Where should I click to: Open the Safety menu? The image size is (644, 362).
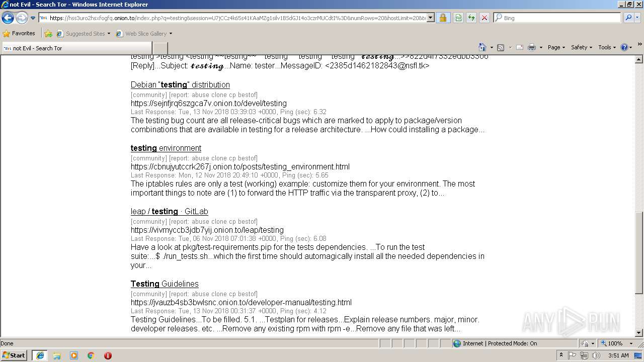(x=582, y=47)
